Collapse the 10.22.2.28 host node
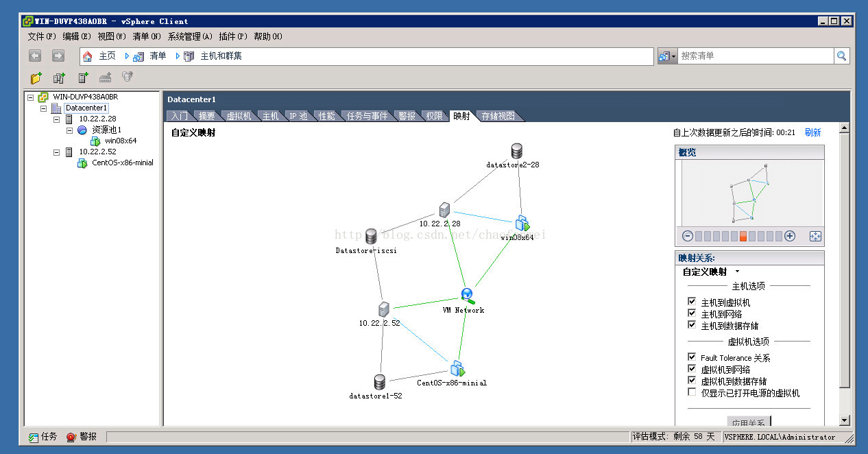 tap(57, 119)
